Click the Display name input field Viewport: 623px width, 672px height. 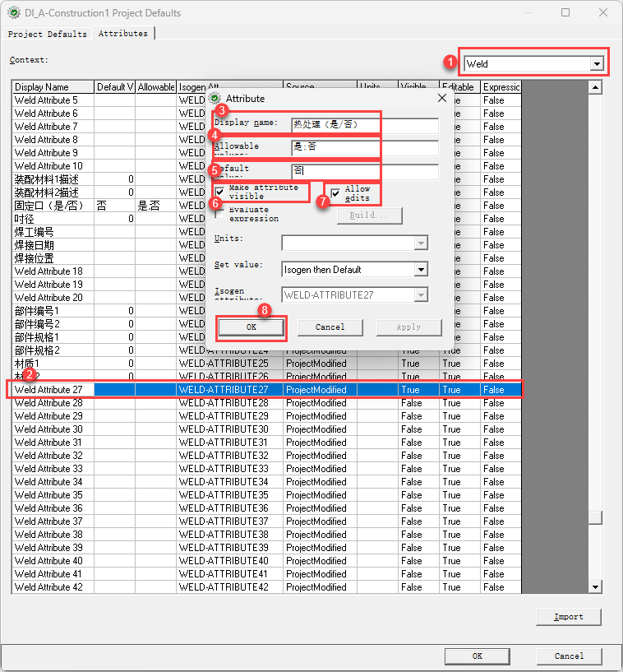(x=365, y=126)
